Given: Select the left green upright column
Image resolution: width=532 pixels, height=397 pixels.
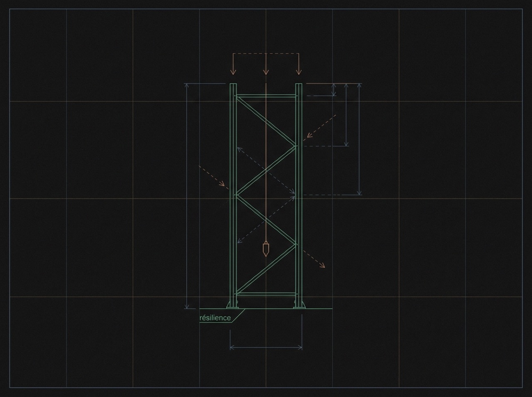Looking at the screenshot, I should [x=234, y=195].
